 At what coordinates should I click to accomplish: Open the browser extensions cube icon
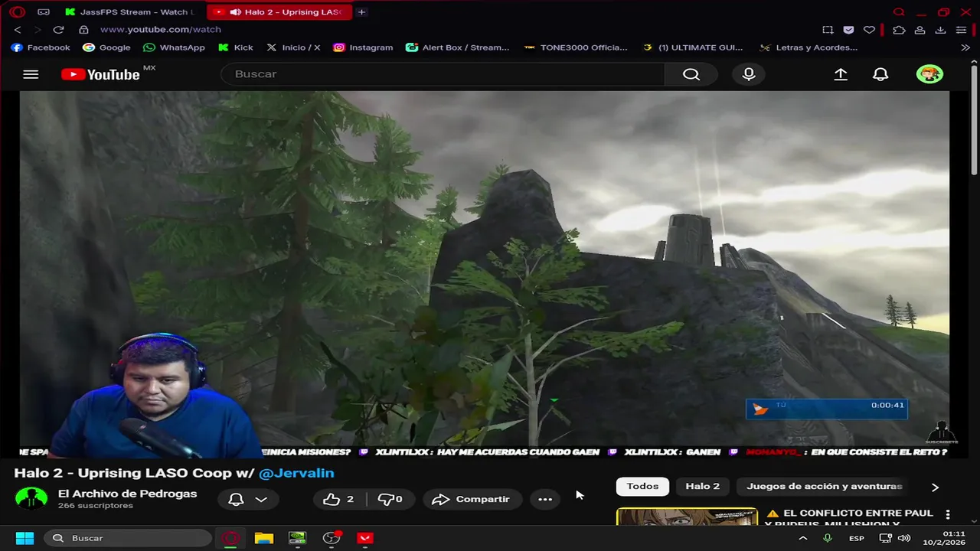899,29
